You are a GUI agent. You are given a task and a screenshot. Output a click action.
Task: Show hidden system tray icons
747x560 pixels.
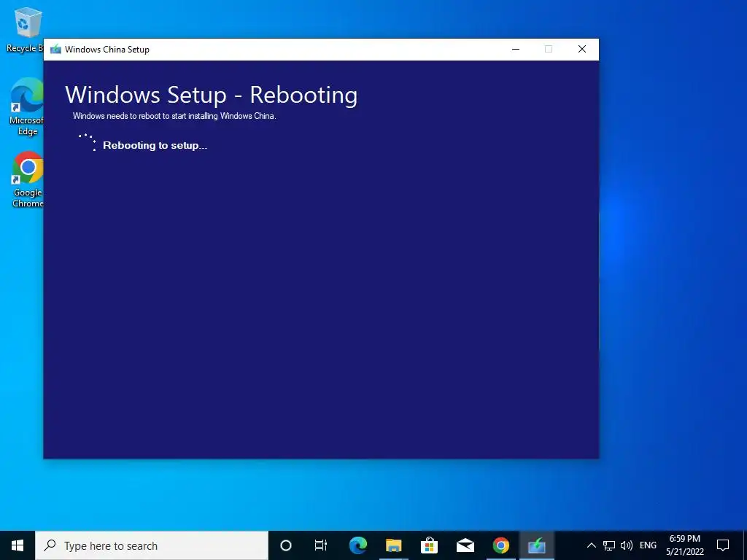pyautogui.click(x=591, y=545)
